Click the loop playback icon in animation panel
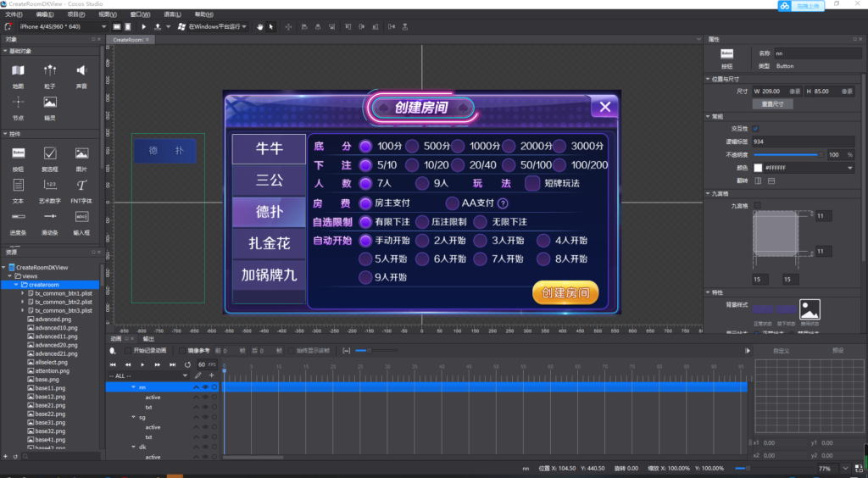The width and height of the screenshot is (868, 478). (187, 364)
